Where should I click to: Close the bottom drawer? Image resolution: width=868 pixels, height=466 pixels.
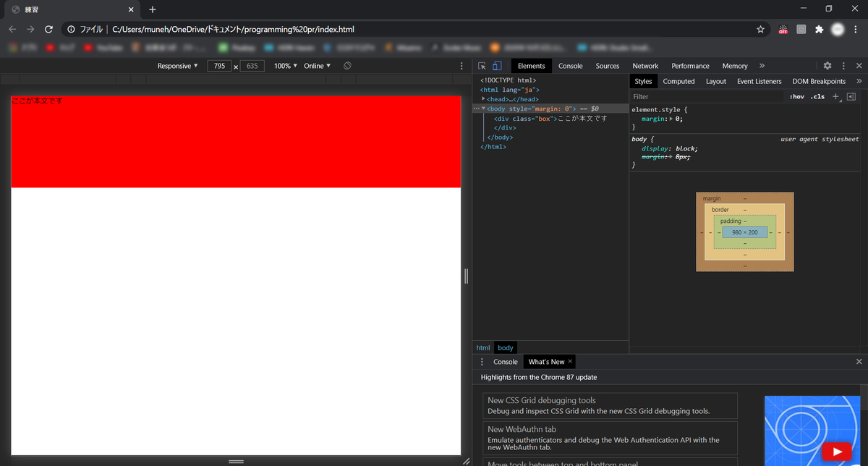click(859, 362)
